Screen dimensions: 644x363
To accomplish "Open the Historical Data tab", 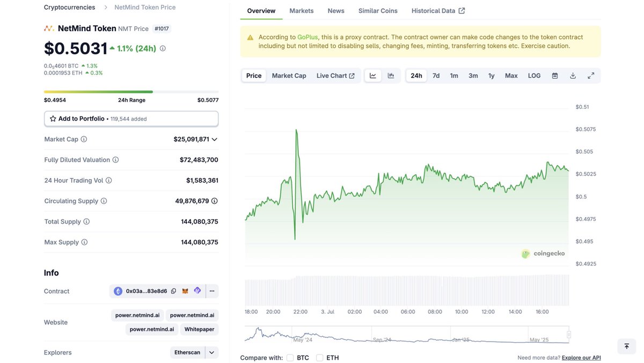I will tap(438, 11).
